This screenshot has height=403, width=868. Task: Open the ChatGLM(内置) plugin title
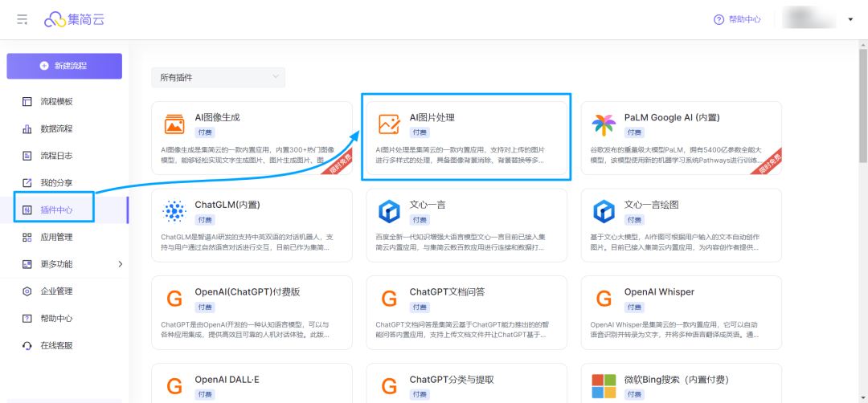point(227,205)
